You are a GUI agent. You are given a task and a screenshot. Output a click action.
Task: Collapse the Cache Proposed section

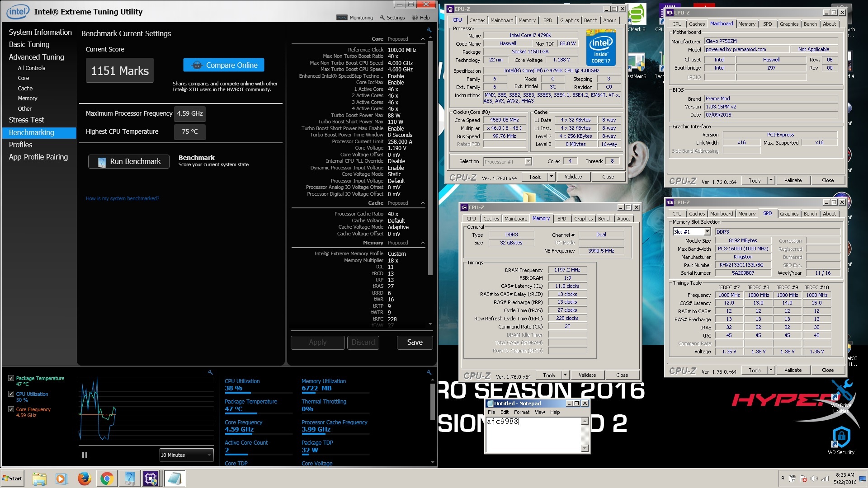(x=423, y=203)
